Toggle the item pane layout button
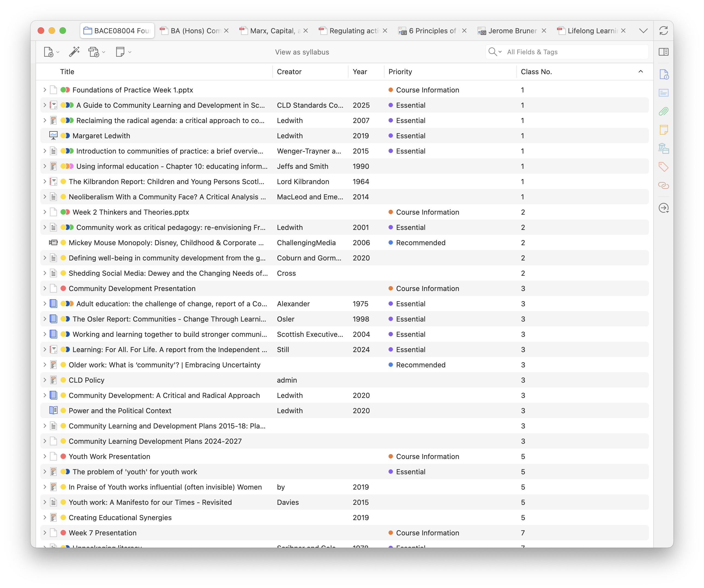Viewport: 704px width, 588px height. tap(663, 52)
